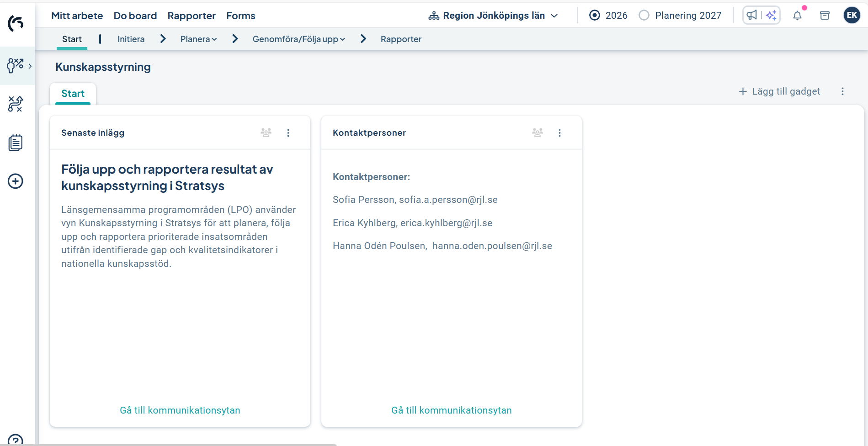Select the 2026 planning period radio
Image resolution: width=868 pixels, height=446 pixels.
[x=594, y=15]
